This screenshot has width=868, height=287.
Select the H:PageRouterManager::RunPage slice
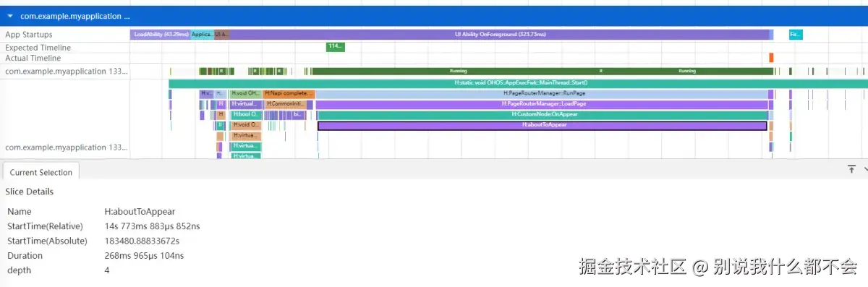tap(542, 93)
